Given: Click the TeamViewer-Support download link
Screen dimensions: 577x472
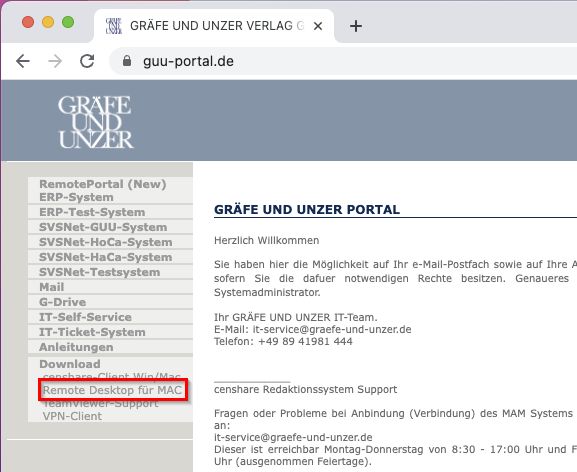Looking at the screenshot, I should [101, 404].
